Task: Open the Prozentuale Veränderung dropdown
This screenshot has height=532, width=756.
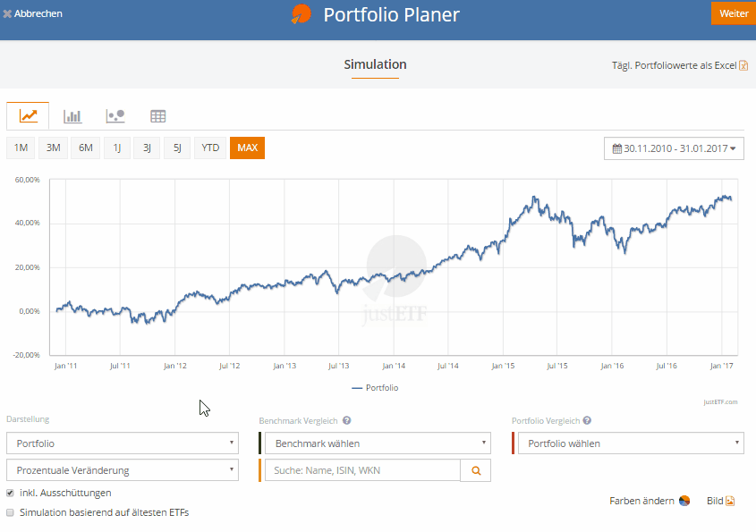Action: [x=122, y=469]
